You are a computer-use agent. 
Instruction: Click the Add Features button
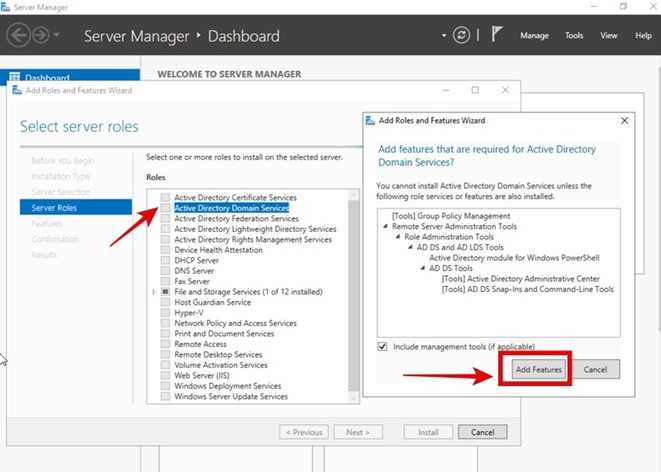coord(539,369)
